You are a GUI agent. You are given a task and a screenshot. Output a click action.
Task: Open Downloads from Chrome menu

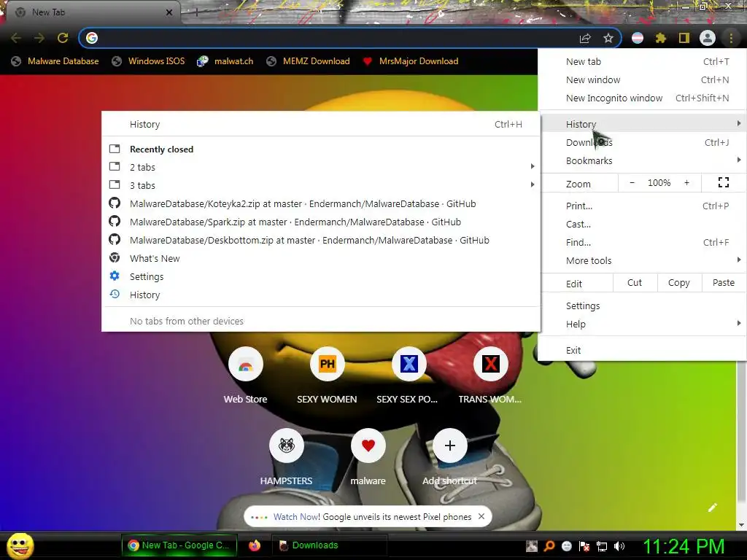[643, 142]
